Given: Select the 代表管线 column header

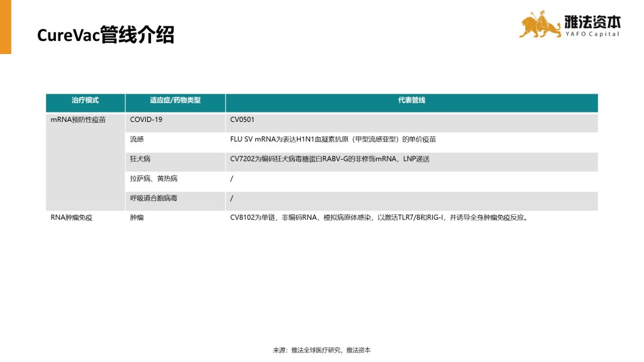Looking at the screenshot, I should coord(411,101).
